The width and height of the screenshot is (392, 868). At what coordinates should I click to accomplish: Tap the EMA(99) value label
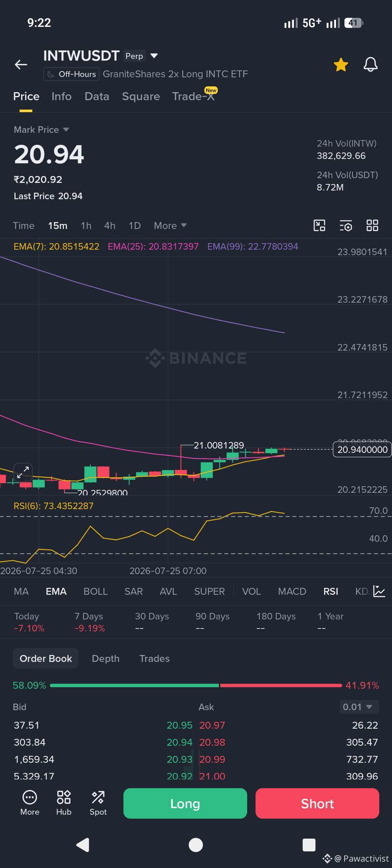pyautogui.click(x=253, y=246)
